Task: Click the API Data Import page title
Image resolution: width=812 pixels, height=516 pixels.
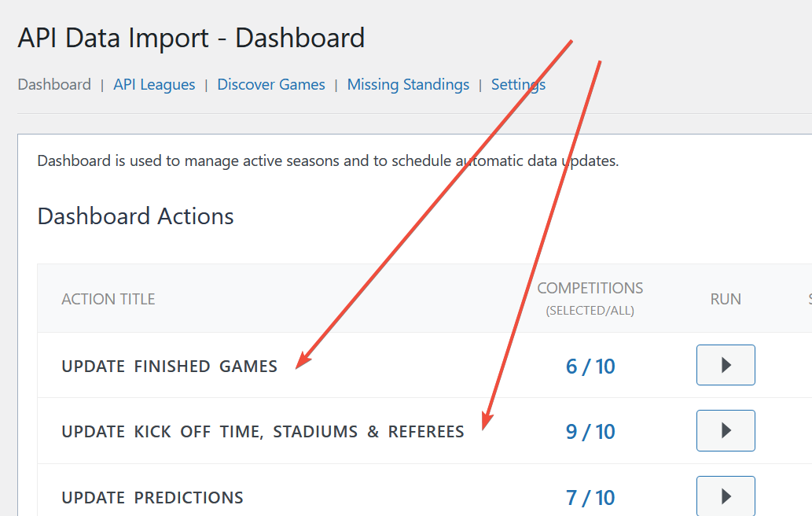Action: click(x=191, y=38)
